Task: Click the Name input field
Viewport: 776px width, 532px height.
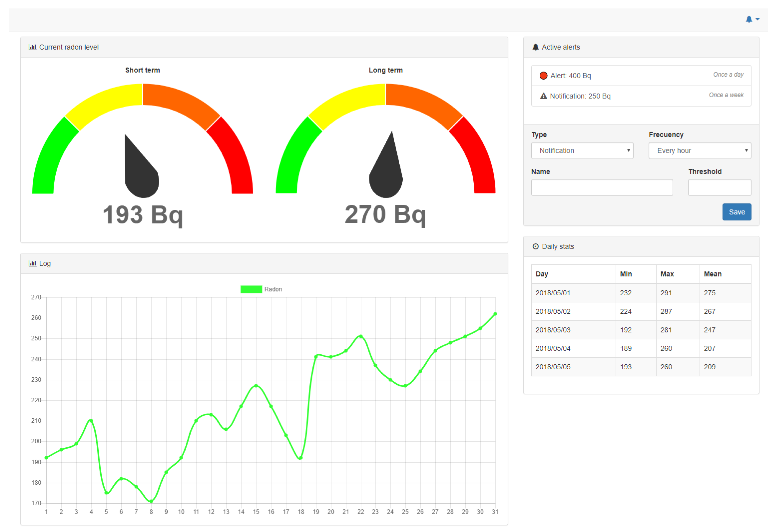Action: pos(602,187)
